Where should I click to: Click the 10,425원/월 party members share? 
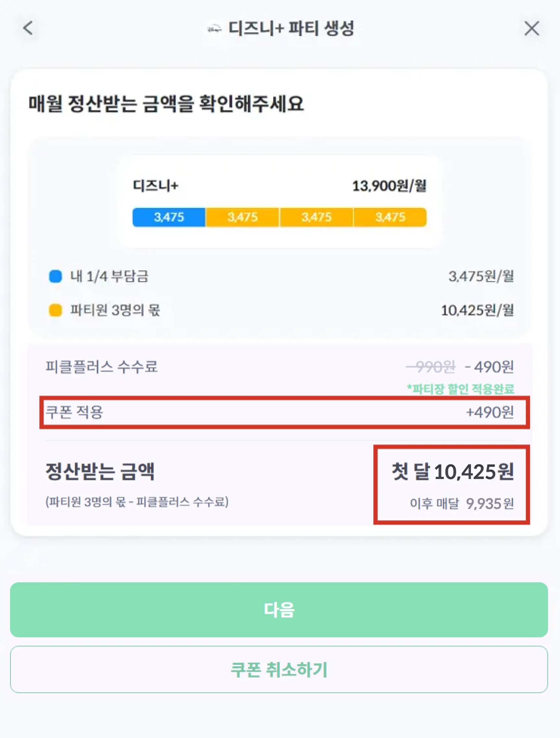pyautogui.click(x=477, y=310)
